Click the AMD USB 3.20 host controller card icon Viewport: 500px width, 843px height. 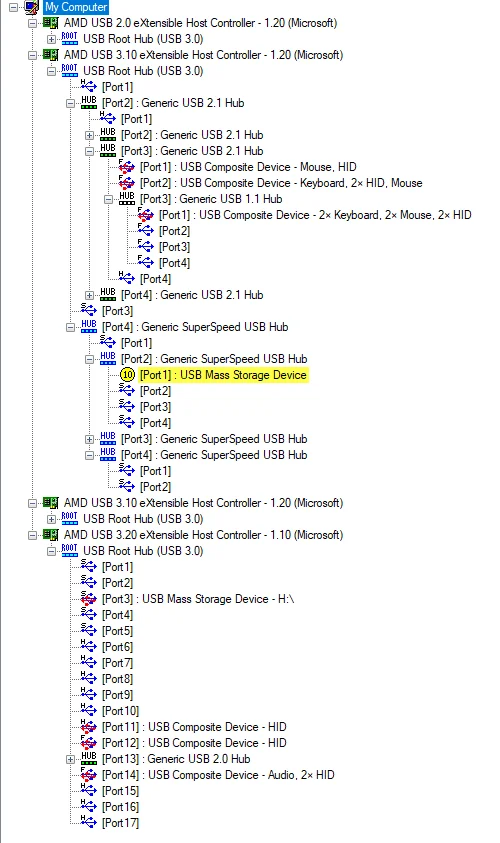click(51, 535)
